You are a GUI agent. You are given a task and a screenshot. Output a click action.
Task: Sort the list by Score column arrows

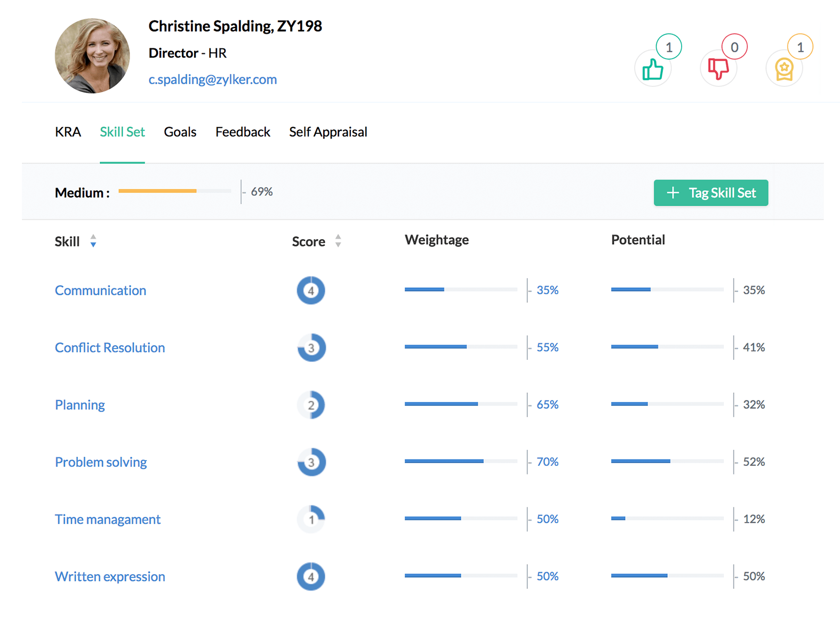click(x=338, y=241)
